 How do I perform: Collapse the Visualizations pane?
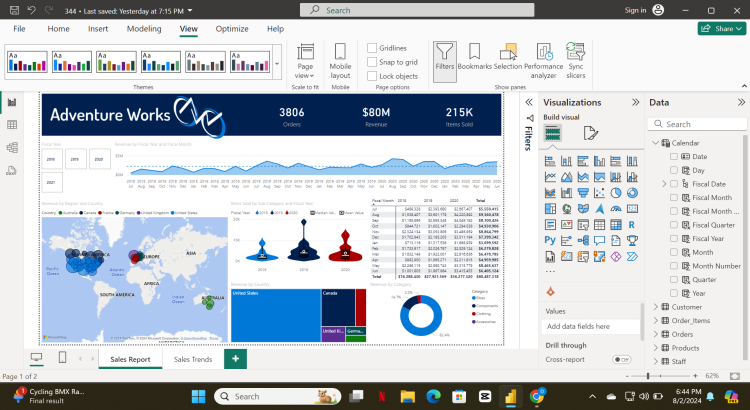pyautogui.click(x=635, y=102)
